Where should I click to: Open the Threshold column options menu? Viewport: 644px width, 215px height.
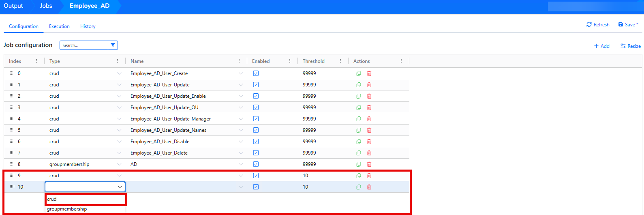click(340, 61)
